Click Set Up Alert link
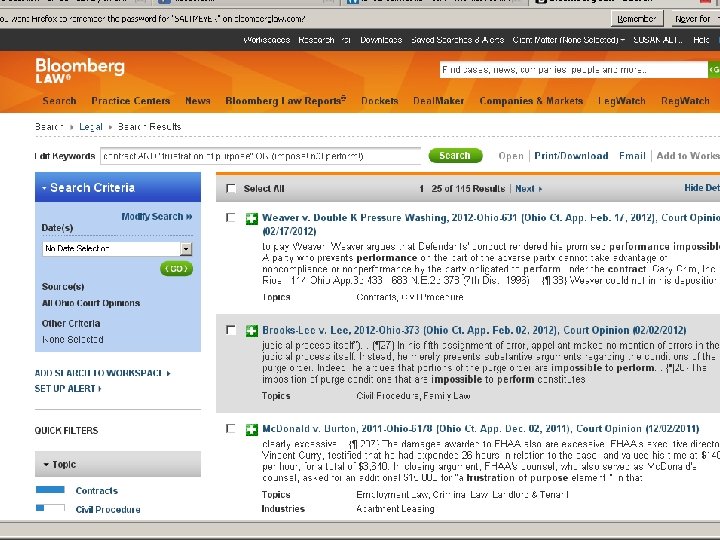This screenshot has width=720, height=540. click(x=68, y=388)
